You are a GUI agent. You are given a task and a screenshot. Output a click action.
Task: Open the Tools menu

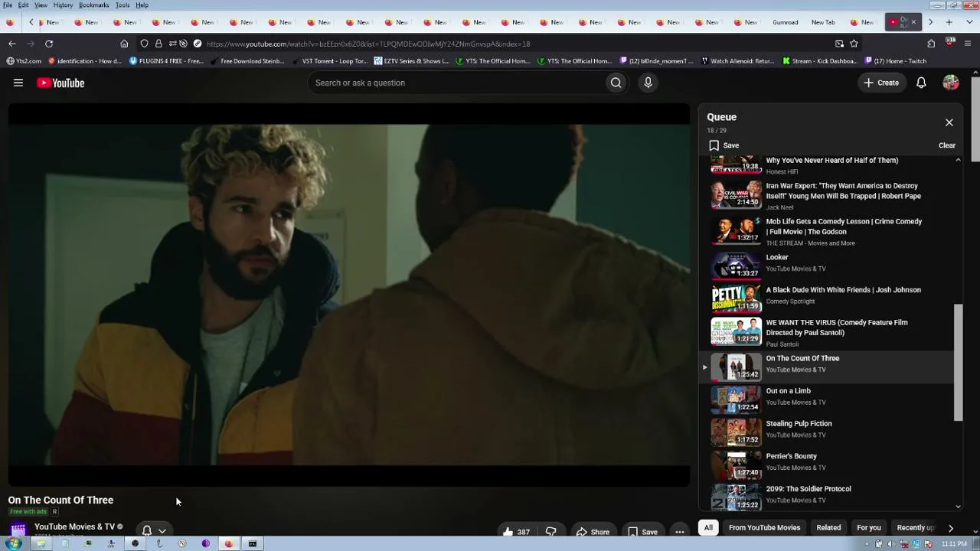tap(122, 5)
